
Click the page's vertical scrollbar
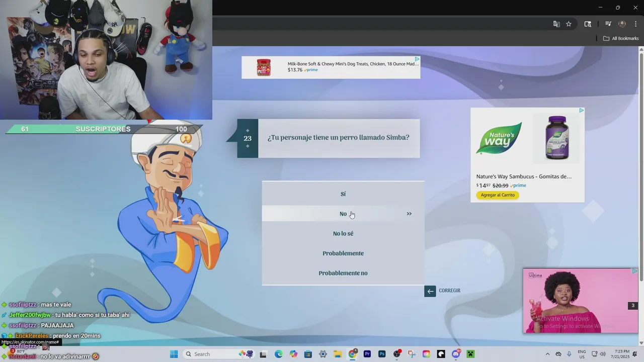pyautogui.click(x=641, y=196)
